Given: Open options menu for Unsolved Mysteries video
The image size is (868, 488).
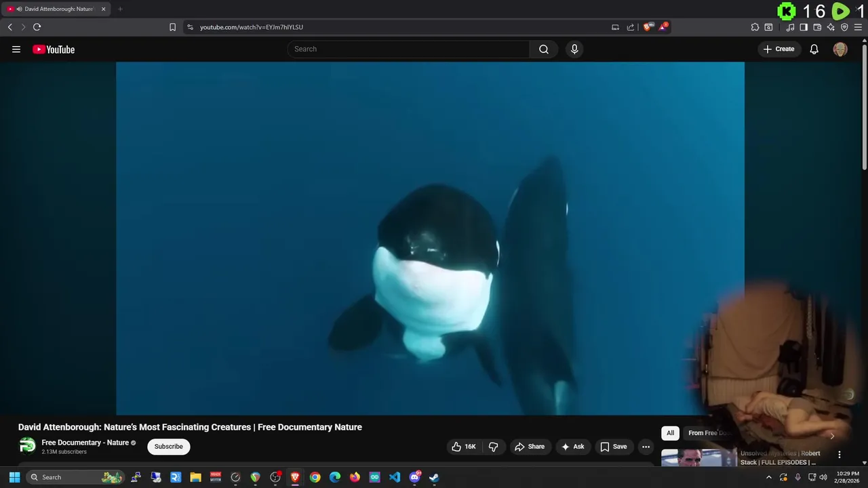Looking at the screenshot, I should point(839,455).
